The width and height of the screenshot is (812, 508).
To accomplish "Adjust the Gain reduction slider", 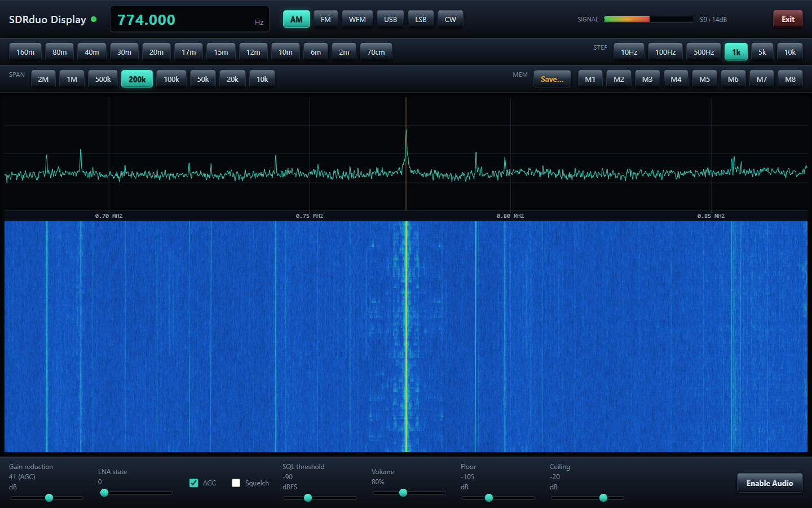I will click(x=47, y=498).
